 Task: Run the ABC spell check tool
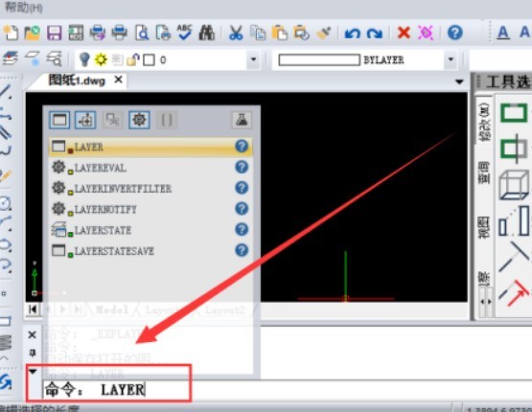pyautogui.click(x=185, y=33)
